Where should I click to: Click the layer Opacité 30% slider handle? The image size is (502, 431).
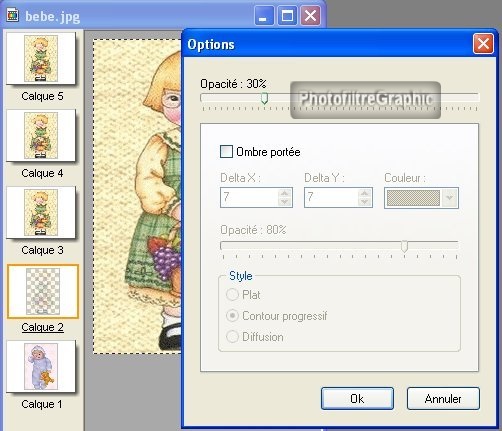(264, 99)
